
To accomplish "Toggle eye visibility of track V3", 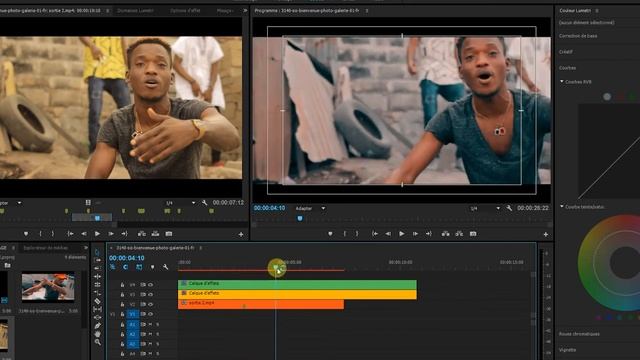I will point(151,294).
